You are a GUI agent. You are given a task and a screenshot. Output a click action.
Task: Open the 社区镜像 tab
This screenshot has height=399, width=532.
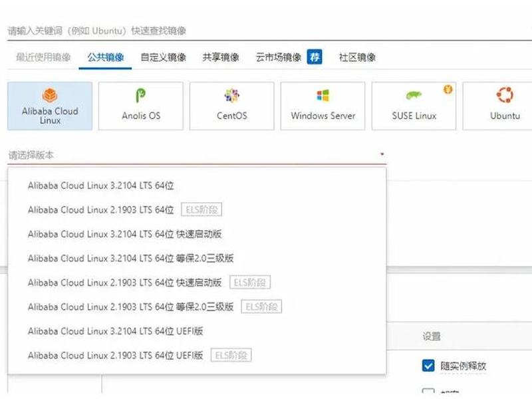(x=357, y=57)
